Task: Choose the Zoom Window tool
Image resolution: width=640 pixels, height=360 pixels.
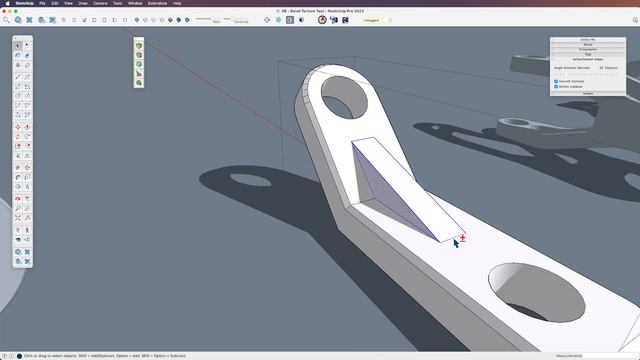Action: (27, 208)
